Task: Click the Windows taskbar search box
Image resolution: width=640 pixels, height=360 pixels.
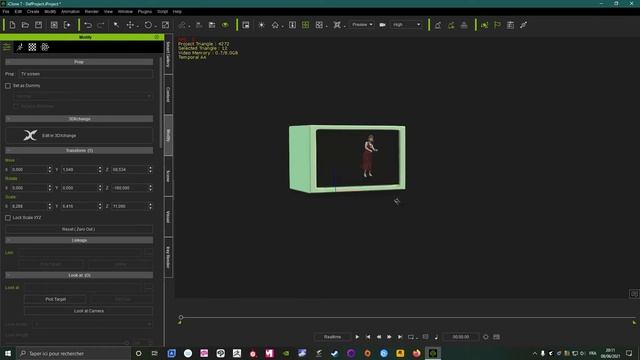Action: [73, 353]
